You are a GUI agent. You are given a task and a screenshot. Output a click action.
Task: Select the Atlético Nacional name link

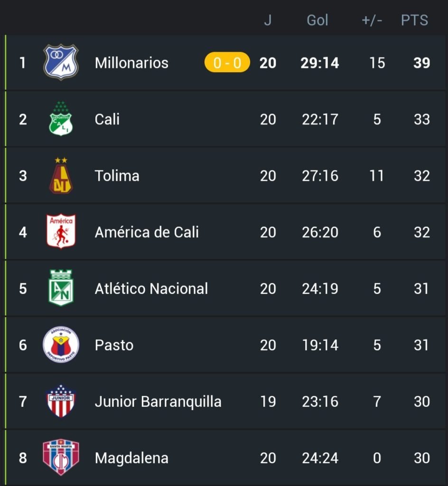(x=151, y=289)
